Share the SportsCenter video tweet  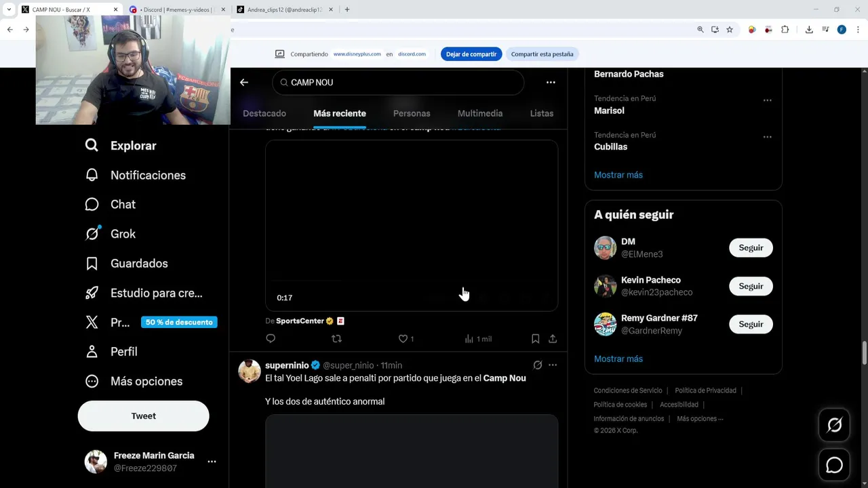click(553, 339)
